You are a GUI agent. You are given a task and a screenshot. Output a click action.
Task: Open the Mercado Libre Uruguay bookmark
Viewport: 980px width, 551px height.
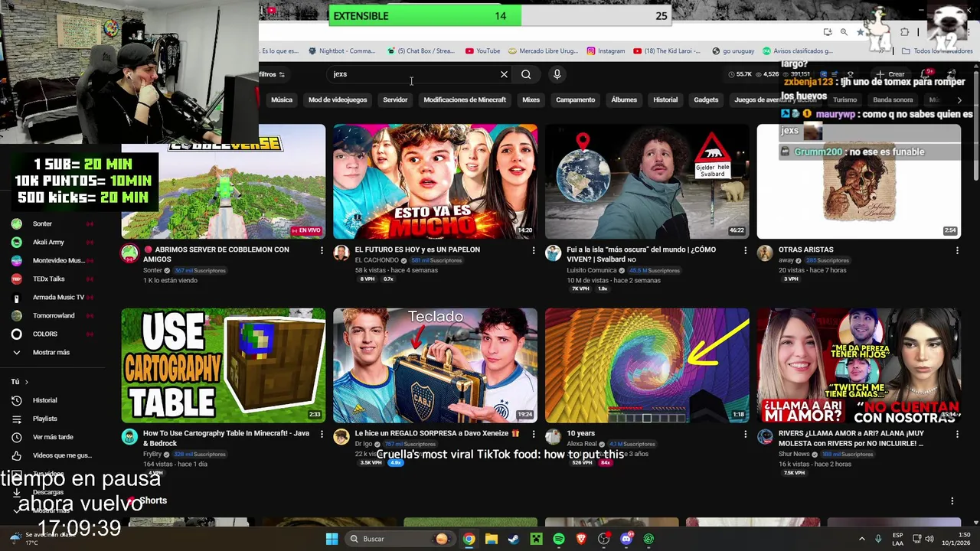coord(542,51)
